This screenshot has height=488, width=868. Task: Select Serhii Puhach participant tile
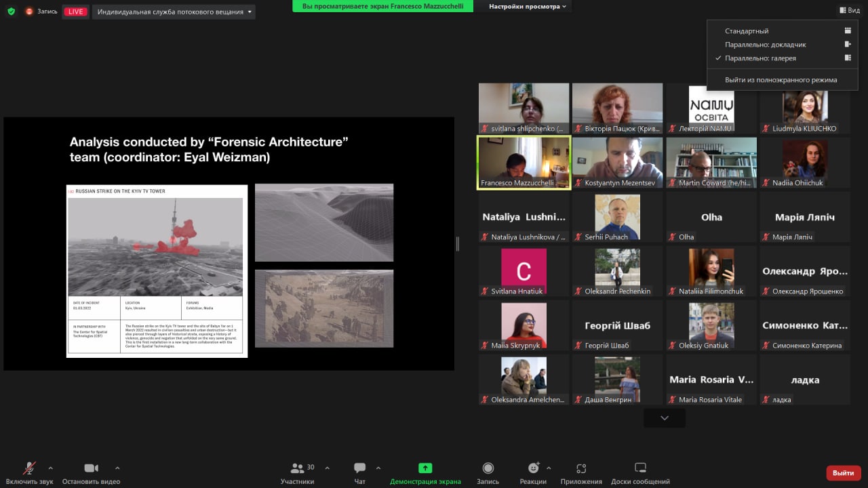click(x=617, y=217)
